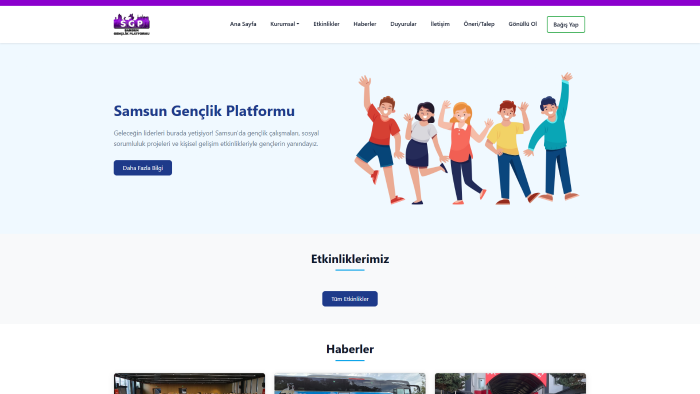Go to the Etkinlikler page

326,24
